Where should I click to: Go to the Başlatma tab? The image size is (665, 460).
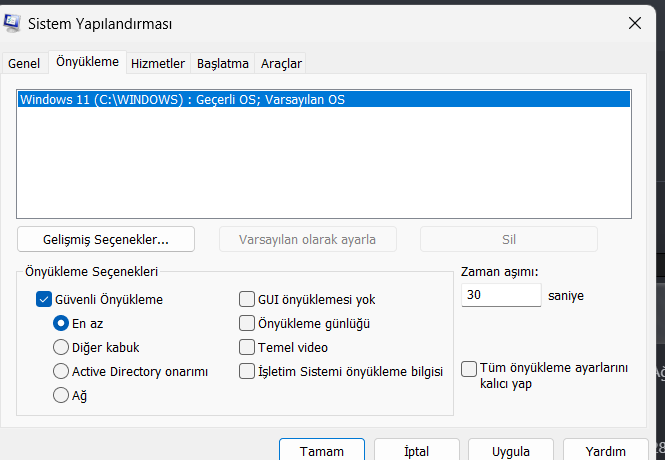click(222, 63)
